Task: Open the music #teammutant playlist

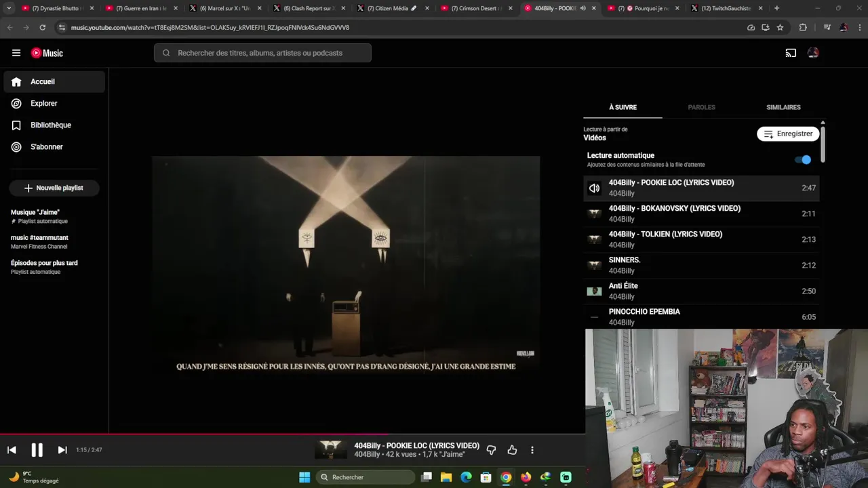Action: [54, 242]
